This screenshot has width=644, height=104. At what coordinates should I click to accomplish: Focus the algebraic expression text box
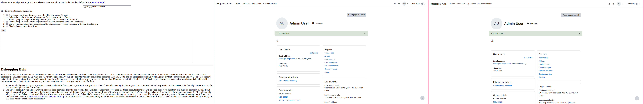point(107,7)
